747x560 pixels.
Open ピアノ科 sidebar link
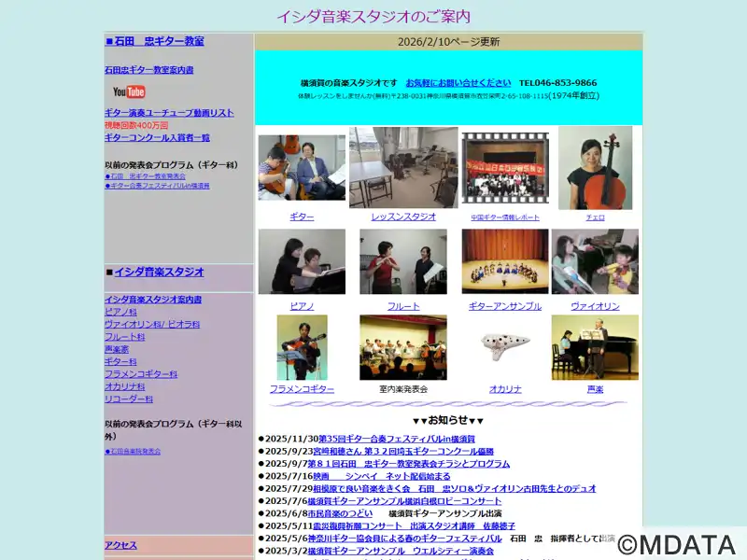[x=120, y=312]
